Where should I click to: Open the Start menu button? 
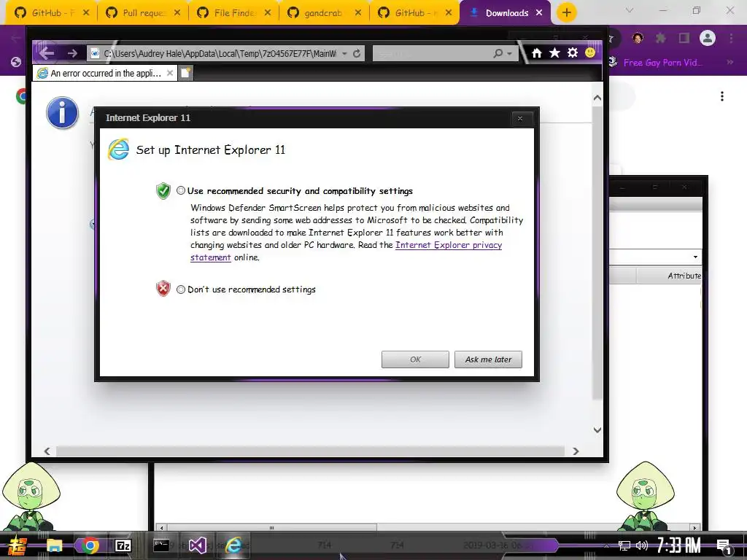18,545
